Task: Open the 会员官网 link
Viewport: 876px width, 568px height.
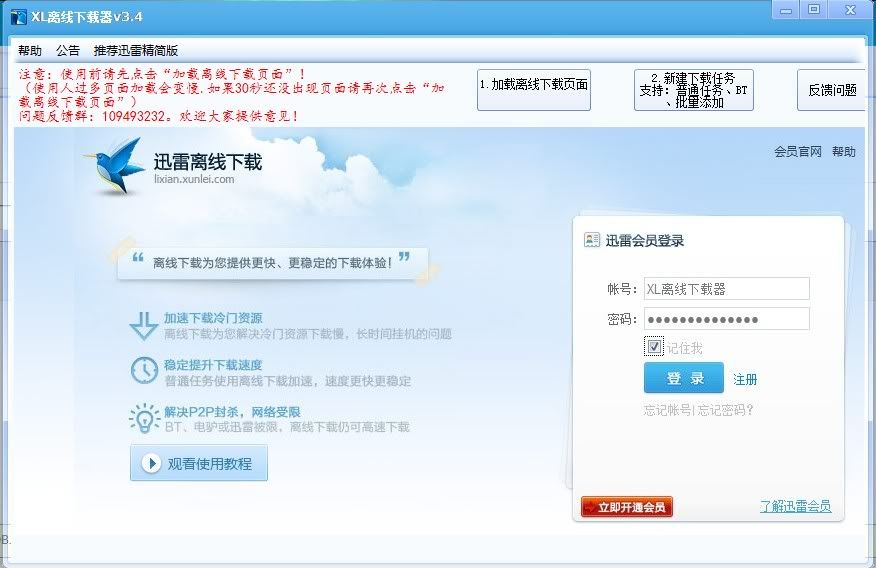Action: (798, 151)
